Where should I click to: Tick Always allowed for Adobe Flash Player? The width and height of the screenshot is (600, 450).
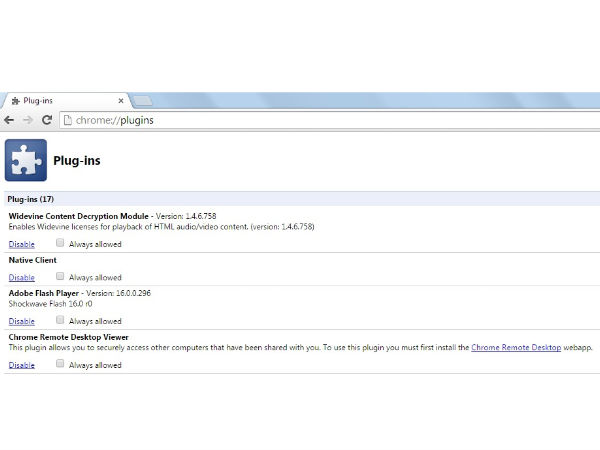[x=61, y=320]
